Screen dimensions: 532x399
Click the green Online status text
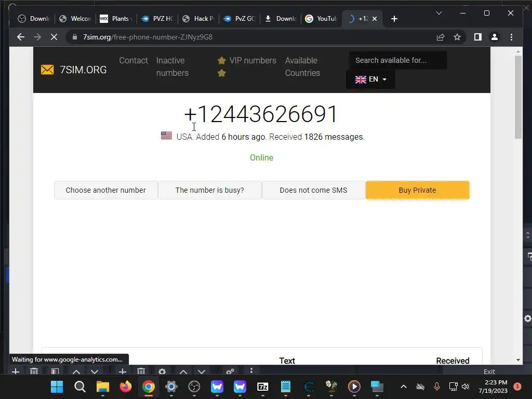[x=262, y=158]
